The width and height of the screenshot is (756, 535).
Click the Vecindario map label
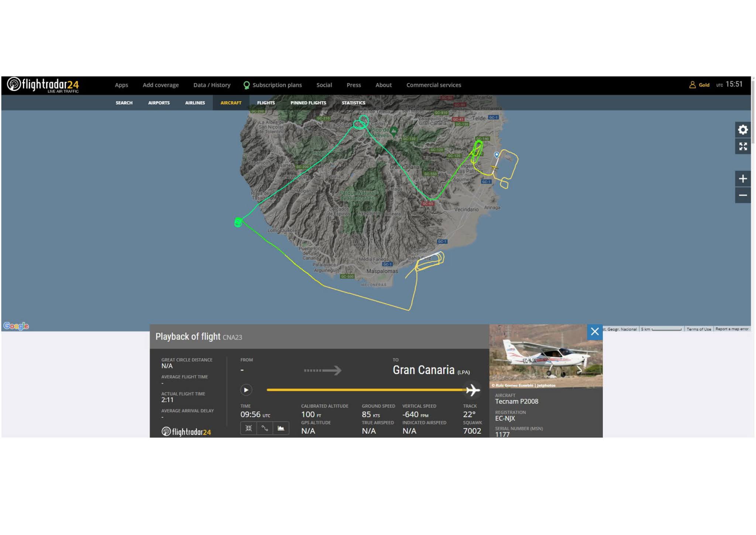(466, 209)
